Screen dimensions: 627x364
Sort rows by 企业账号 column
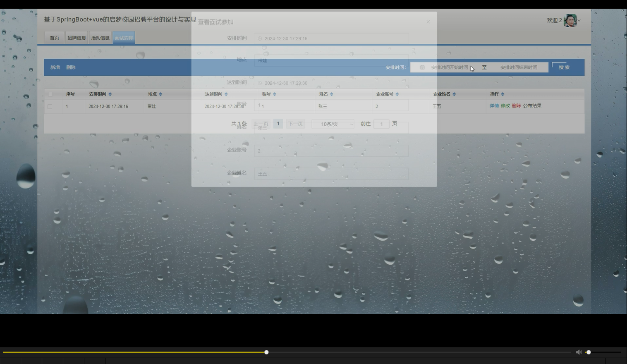[397, 94]
